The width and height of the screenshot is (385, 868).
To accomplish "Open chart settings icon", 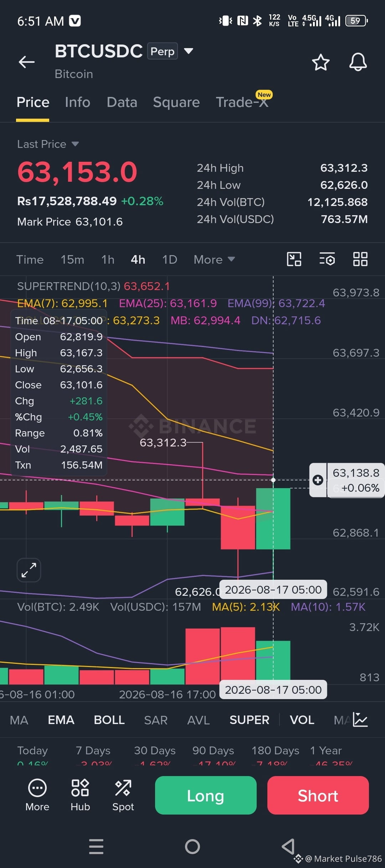I will (x=327, y=259).
